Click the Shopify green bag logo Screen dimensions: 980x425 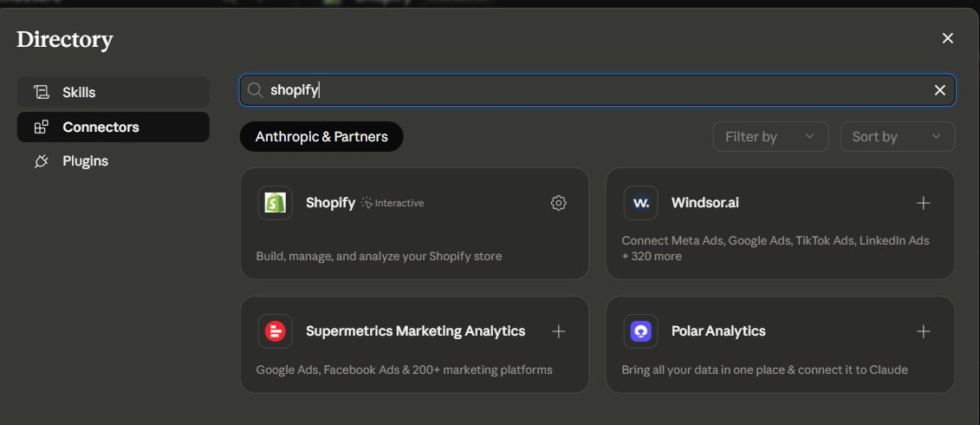tap(275, 203)
